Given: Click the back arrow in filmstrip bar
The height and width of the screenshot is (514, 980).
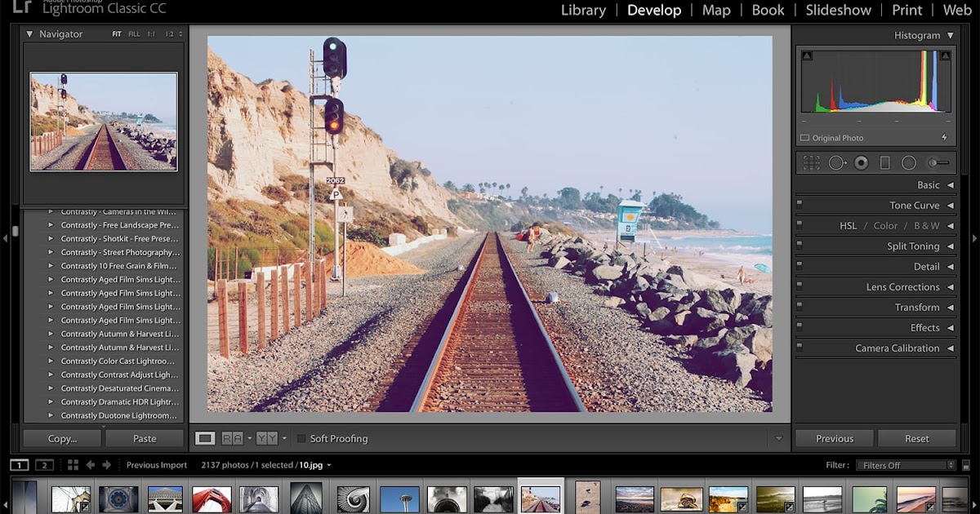Looking at the screenshot, I should (x=91, y=465).
